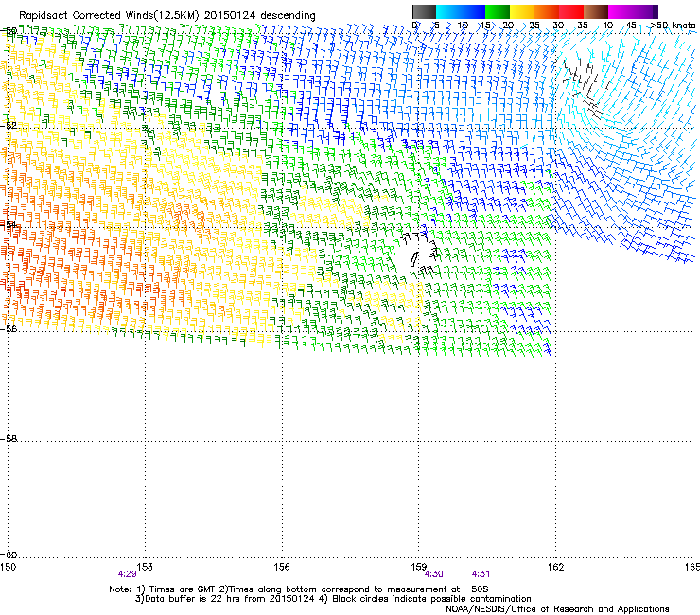Click the longitude label 156
Viewport: 700px width, 615px height.
point(282,567)
